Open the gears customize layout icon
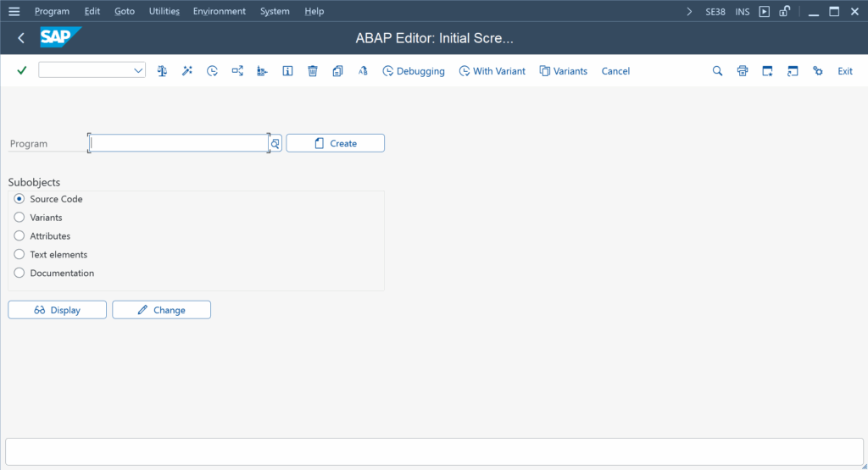 (x=818, y=71)
